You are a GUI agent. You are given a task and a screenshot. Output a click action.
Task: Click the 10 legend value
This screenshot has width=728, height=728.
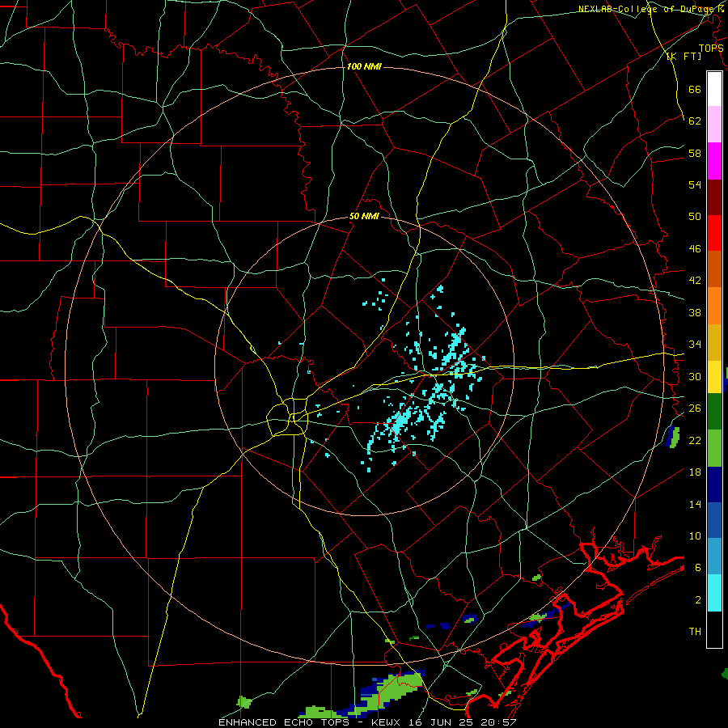click(x=695, y=535)
